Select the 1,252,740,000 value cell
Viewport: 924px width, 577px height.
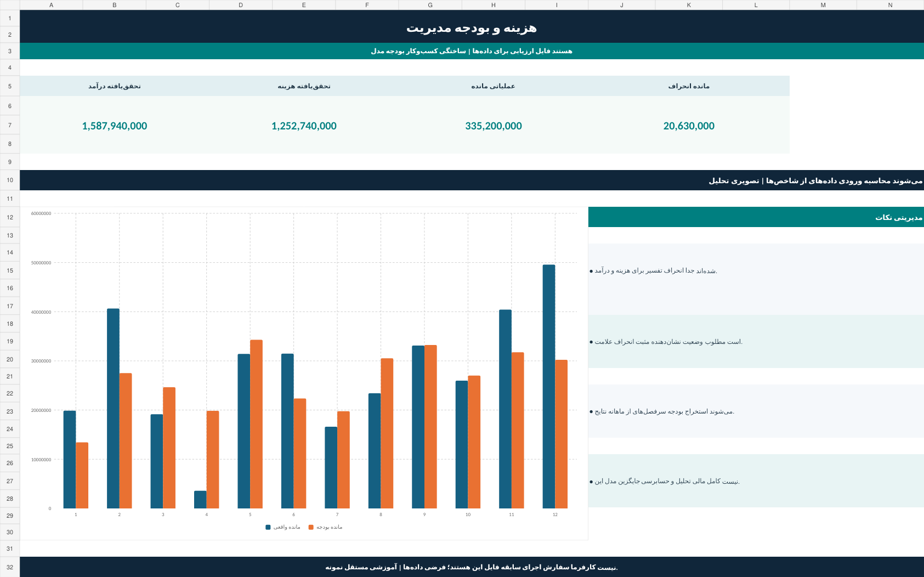304,126
